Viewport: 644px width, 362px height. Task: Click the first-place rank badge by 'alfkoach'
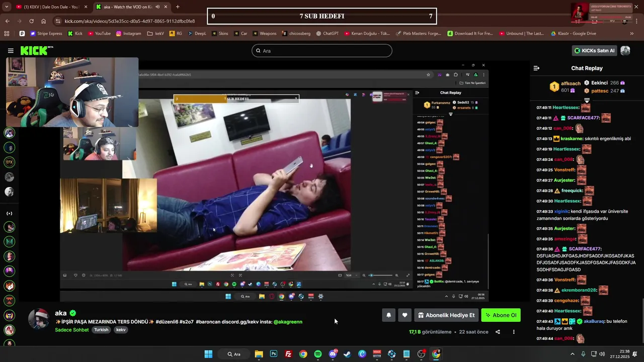coord(554,86)
